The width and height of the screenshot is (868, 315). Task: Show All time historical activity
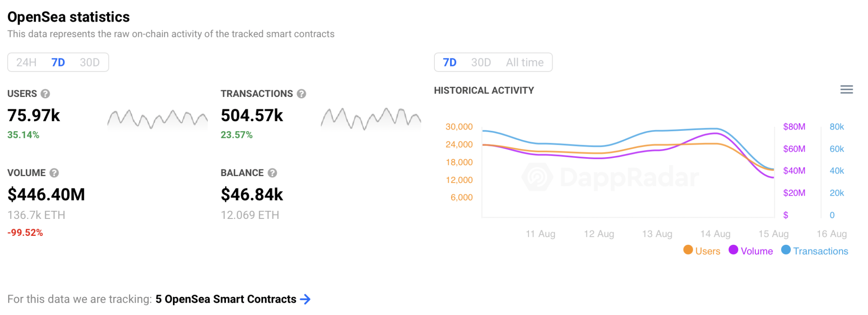(x=525, y=63)
